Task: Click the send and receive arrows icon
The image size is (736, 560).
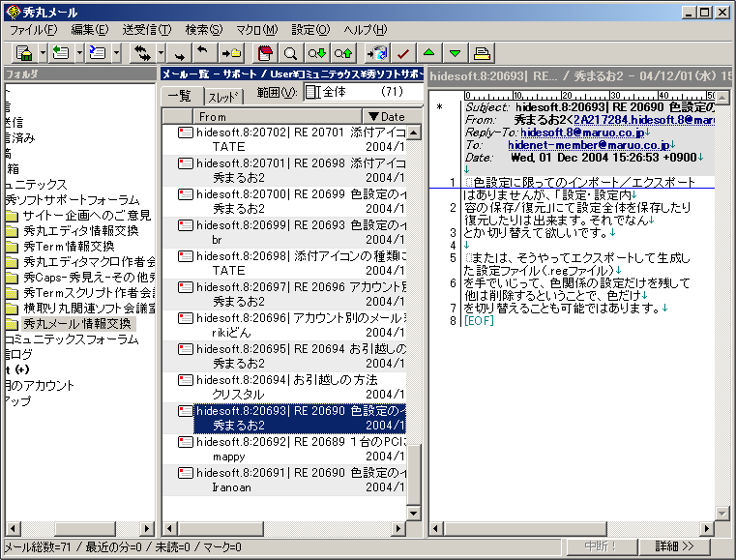Action: coord(141,52)
